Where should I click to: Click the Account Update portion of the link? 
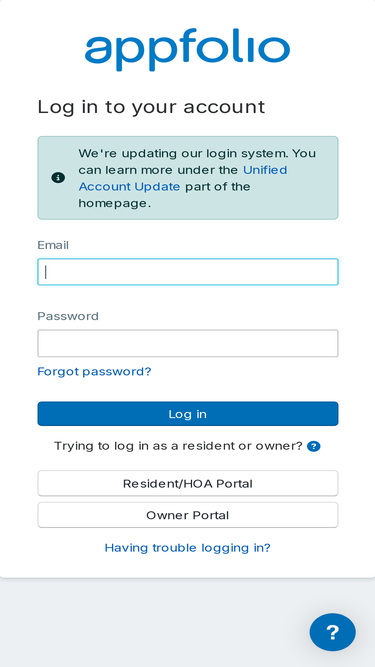(x=129, y=187)
